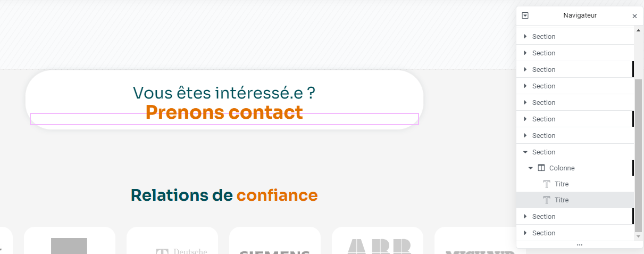Click the Navigateur vertical scrollbar
The width and height of the screenshot is (644, 254).
pos(638,154)
